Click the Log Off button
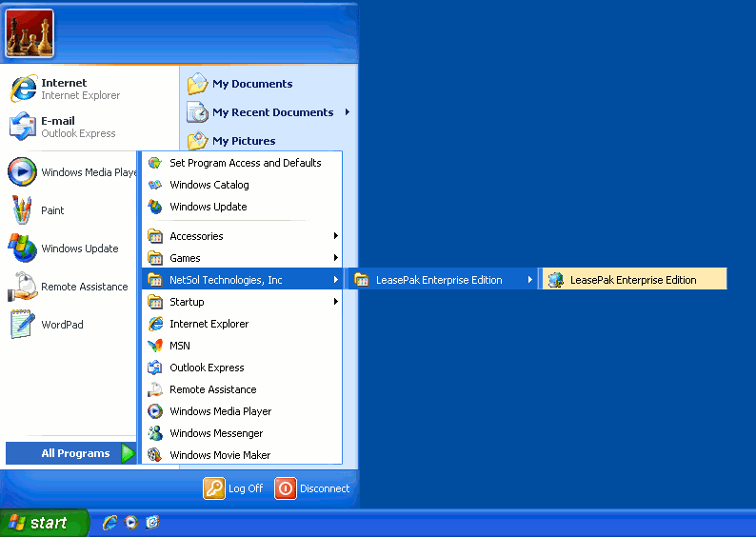The width and height of the screenshot is (756, 537). pos(233,488)
